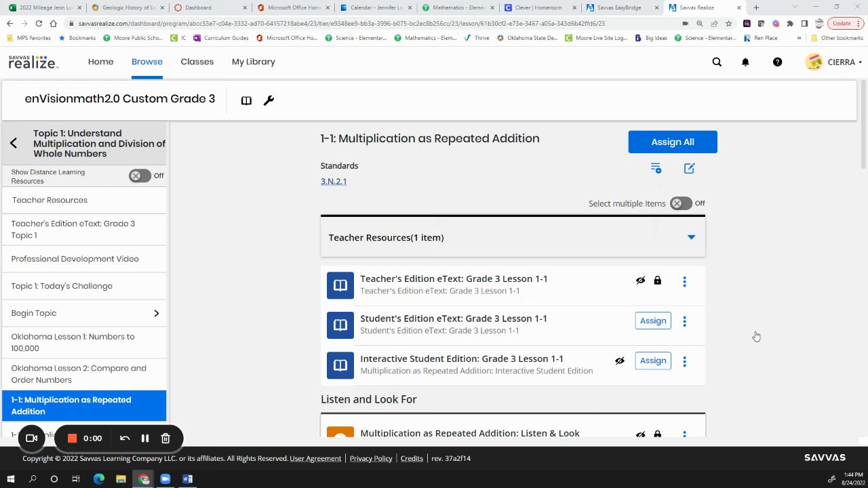Toggle Show Distance Learning Resources switch
868x488 pixels.
140,176
